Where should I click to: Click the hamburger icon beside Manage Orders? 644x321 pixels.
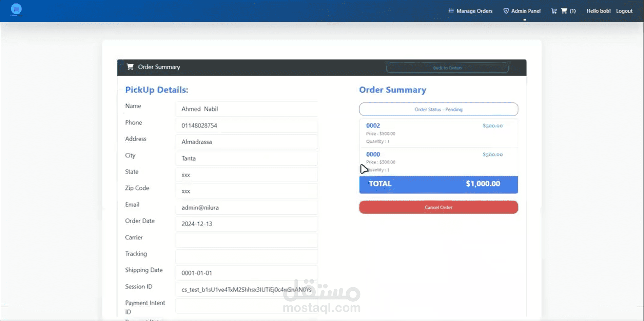[x=451, y=11]
